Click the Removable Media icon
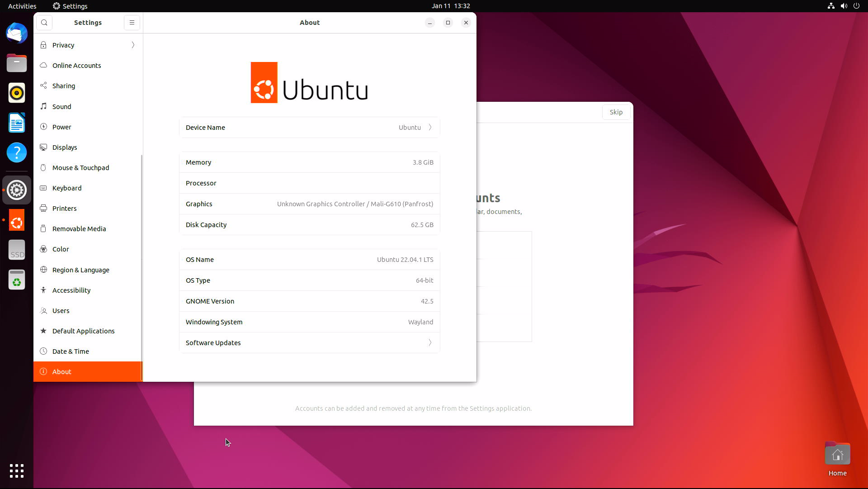Image resolution: width=868 pixels, height=489 pixels. pos(43,228)
